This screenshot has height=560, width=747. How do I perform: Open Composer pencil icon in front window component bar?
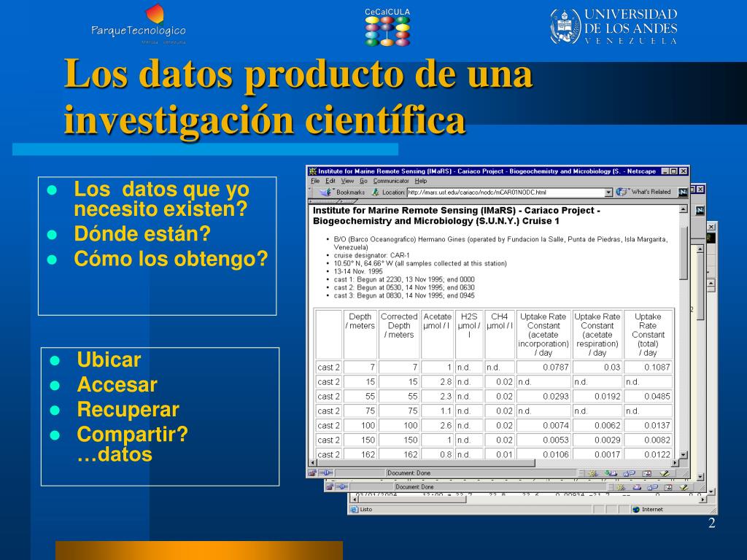coord(665,473)
